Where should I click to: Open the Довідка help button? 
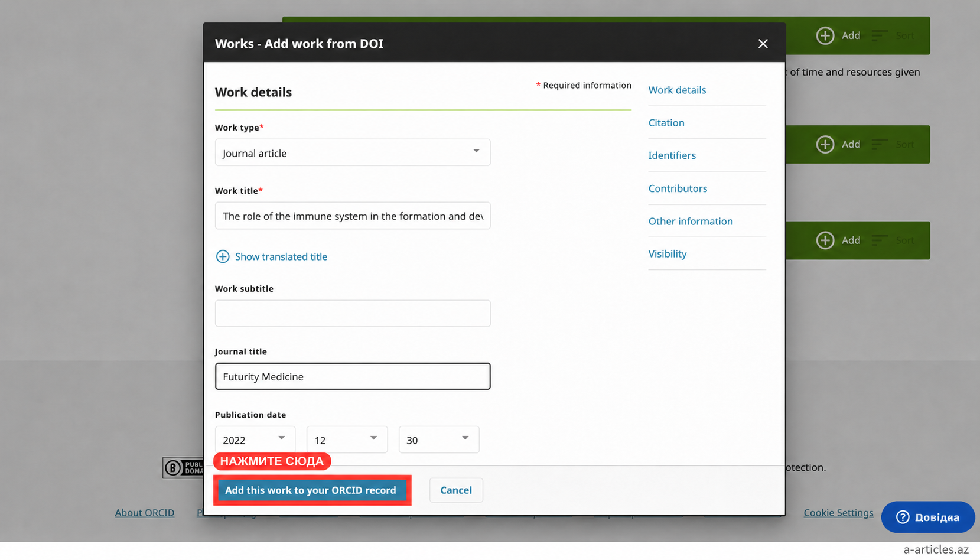pos(927,517)
